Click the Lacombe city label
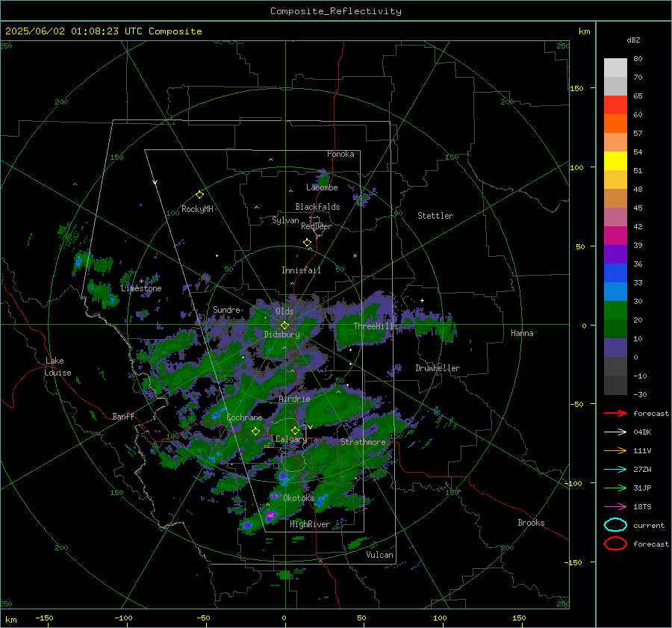The width and height of the screenshot is (672, 628). 322,187
